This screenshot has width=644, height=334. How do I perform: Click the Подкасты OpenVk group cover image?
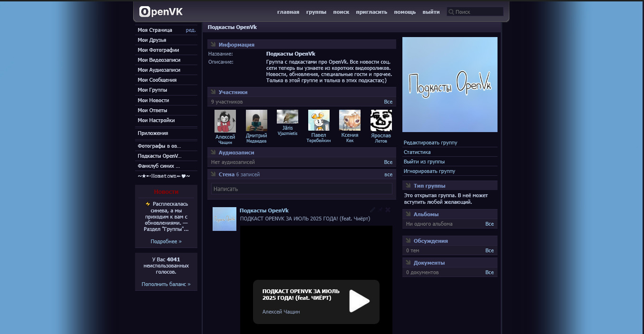click(449, 85)
